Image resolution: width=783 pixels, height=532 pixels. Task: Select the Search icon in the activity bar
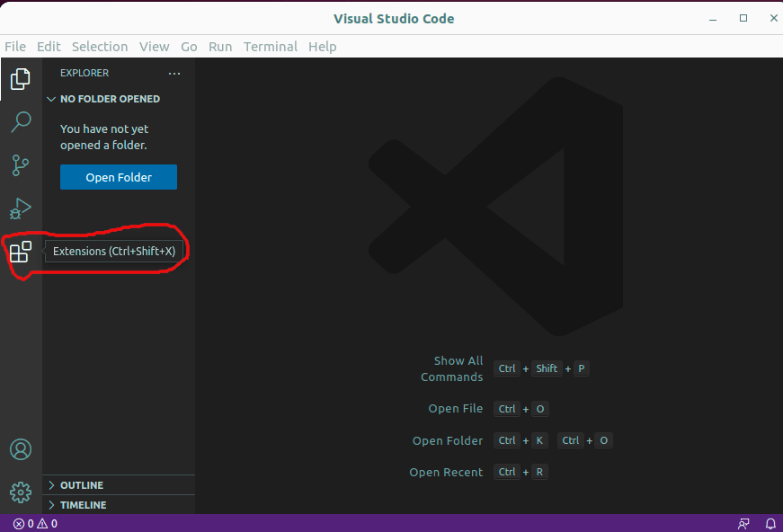[20, 121]
